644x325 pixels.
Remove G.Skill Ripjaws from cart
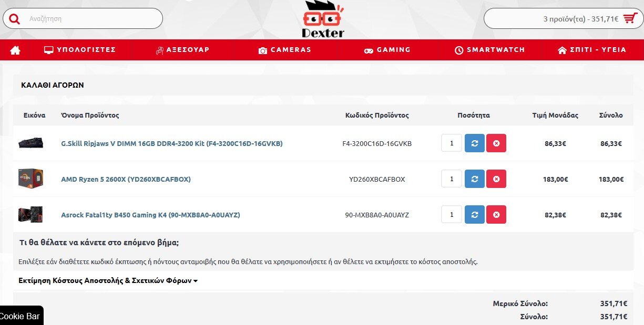(x=496, y=143)
